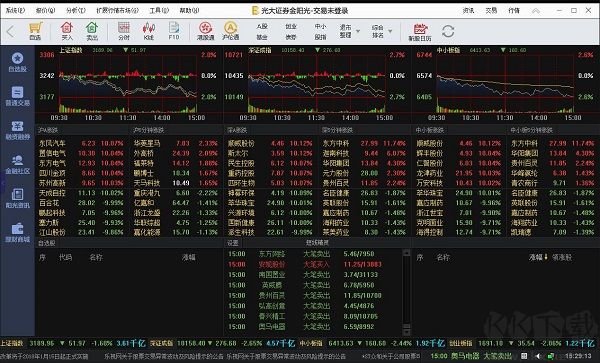Open 阳光资讯 in the left sidebar
This screenshot has width=600, height=363.
click(x=17, y=199)
